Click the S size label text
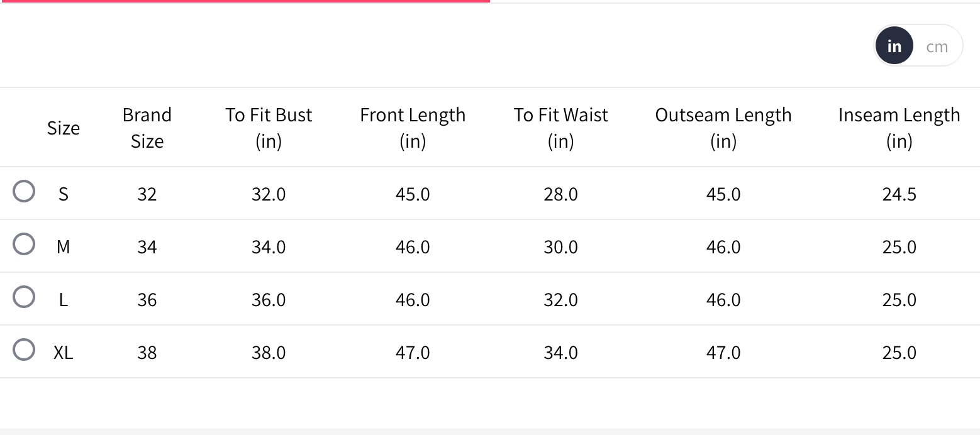Image resolution: width=980 pixels, height=435 pixels. [63, 194]
